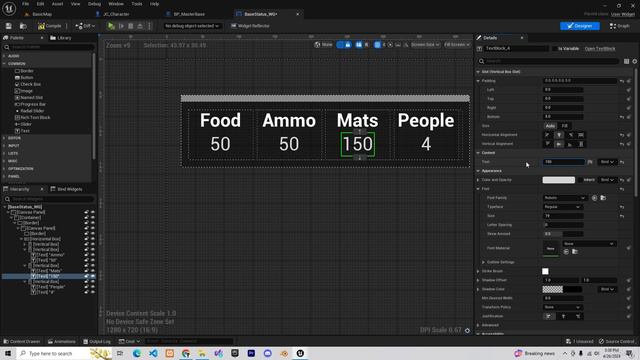640x360 pixels.
Task: Click the settings gear in the Details panel
Action: click(635, 61)
